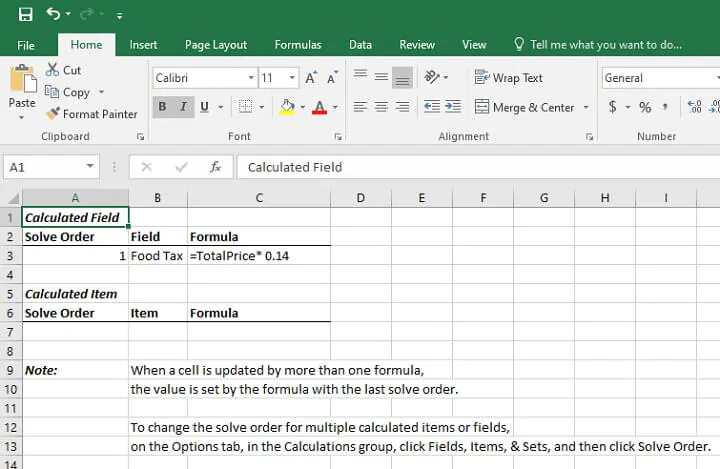Open Customize Quick Access Toolbar dropdown
The width and height of the screenshot is (720, 469).
[119, 16]
